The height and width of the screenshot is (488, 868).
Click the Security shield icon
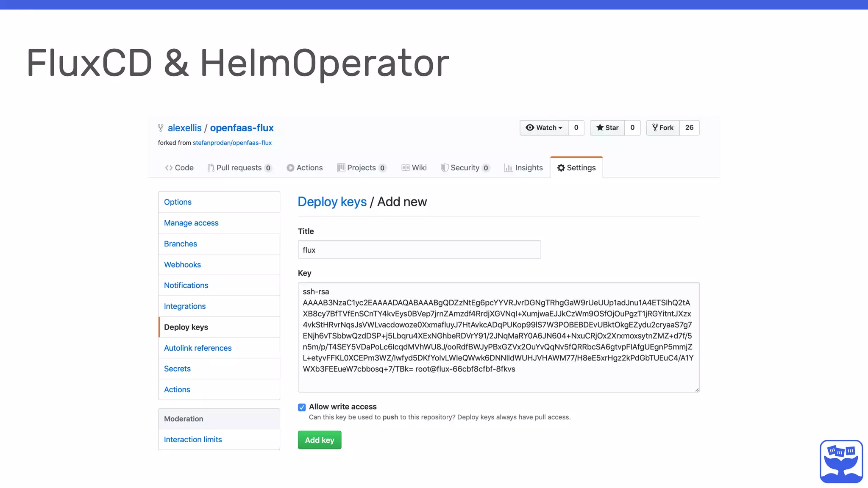pos(445,168)
